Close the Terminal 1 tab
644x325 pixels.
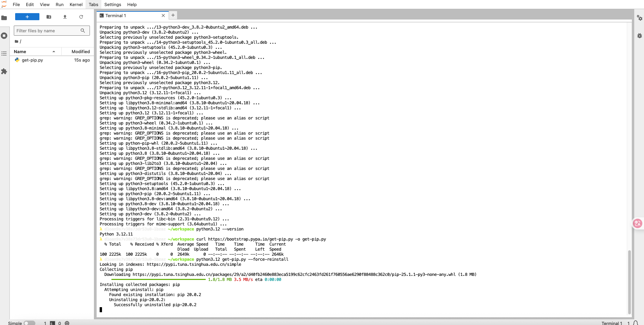click(163, 15)
